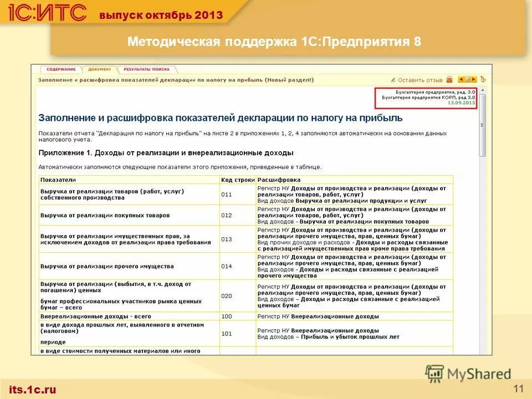Click the 'Приложение 1. Доходы от реализации' subheading
Viewport: 532px width, 399px height.
166,153
